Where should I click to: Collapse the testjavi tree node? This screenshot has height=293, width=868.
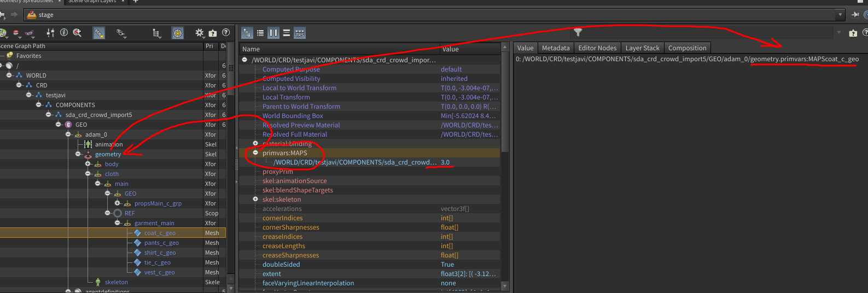coord(28,95)
